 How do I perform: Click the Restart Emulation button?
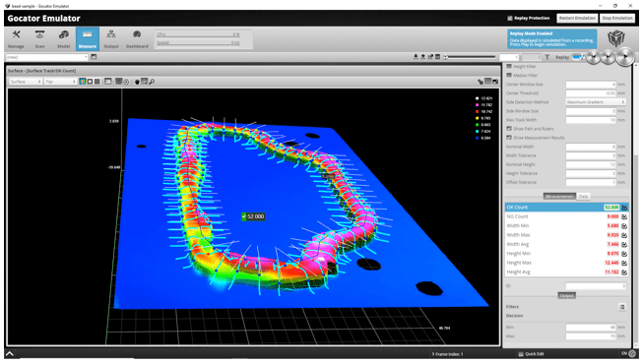click(577, 18)
